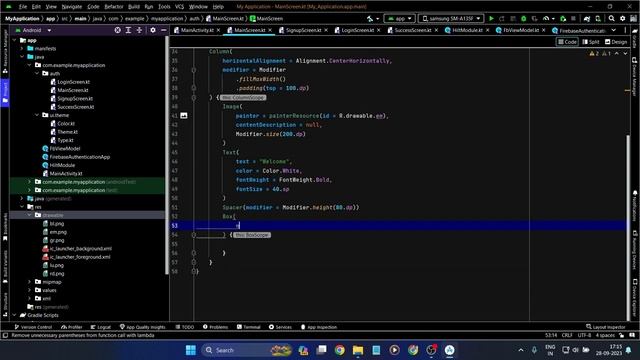Image resolution: width=640 pixels, height=360 pixels.
Task: Expand the values resource folder
Action: click(29, 290)
